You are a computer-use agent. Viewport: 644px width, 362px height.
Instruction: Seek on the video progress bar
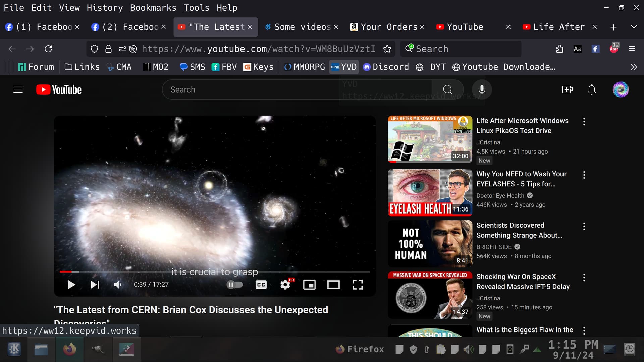click(x=215, y=271)
